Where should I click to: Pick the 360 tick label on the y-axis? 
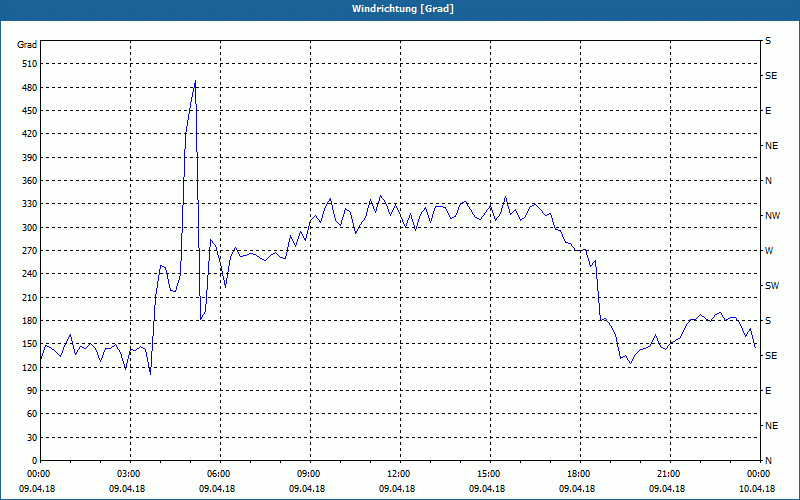point(30,181)
